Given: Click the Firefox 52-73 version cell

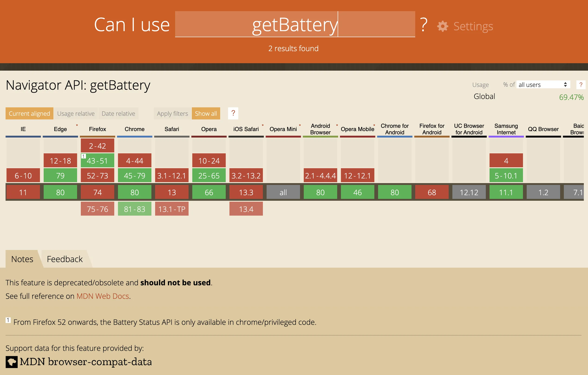Looking at the screenshot, I should point(98,175).
